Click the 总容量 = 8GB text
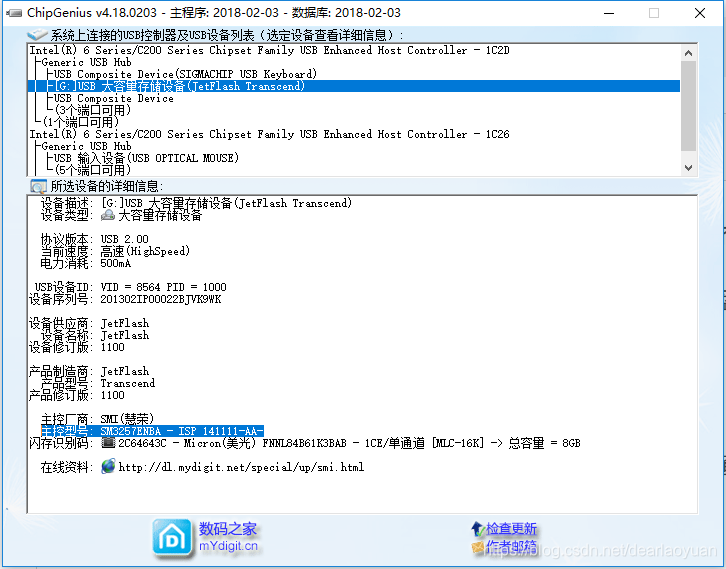This screenshot has width=726, height=569. (x=544, y=443)
